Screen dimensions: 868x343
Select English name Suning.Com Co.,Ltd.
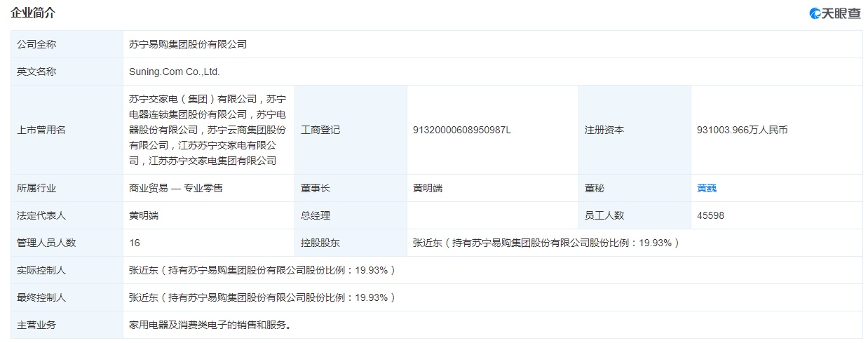175,72
